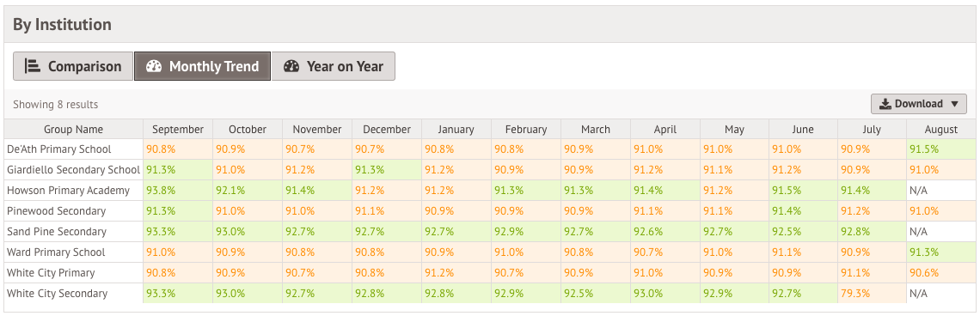Image resolution: width=980 pixels, height=316 pixels.
Task: Sort by the Group Name column header
Action: (74, 130)
